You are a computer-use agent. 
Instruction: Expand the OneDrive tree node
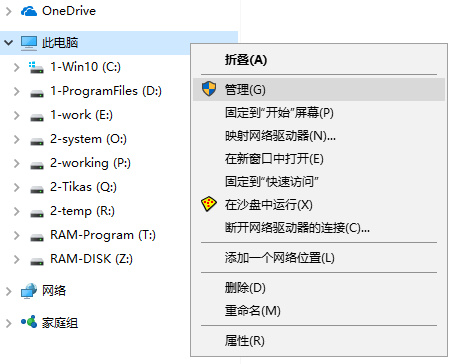click(9, 11)
